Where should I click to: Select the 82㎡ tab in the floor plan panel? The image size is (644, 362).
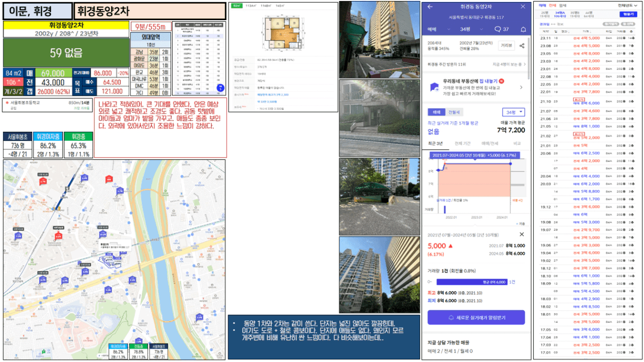tap(237, 5)
